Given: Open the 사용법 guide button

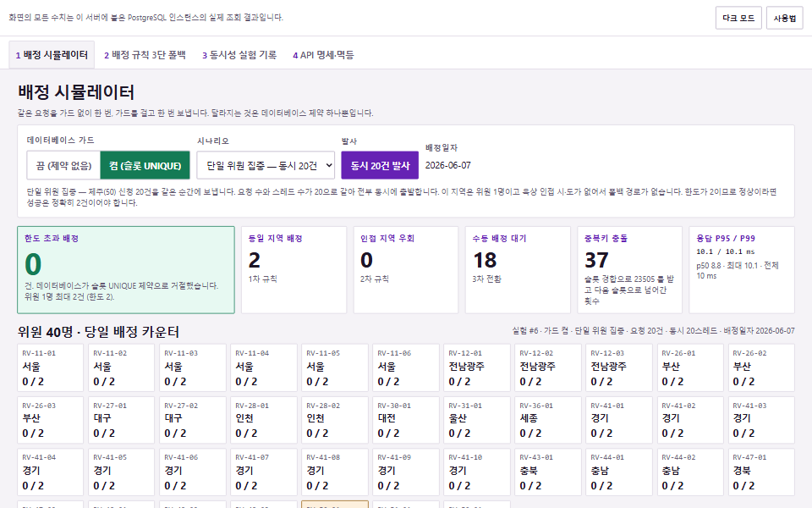Looking at the screenshot, I should tap(785, 18).
